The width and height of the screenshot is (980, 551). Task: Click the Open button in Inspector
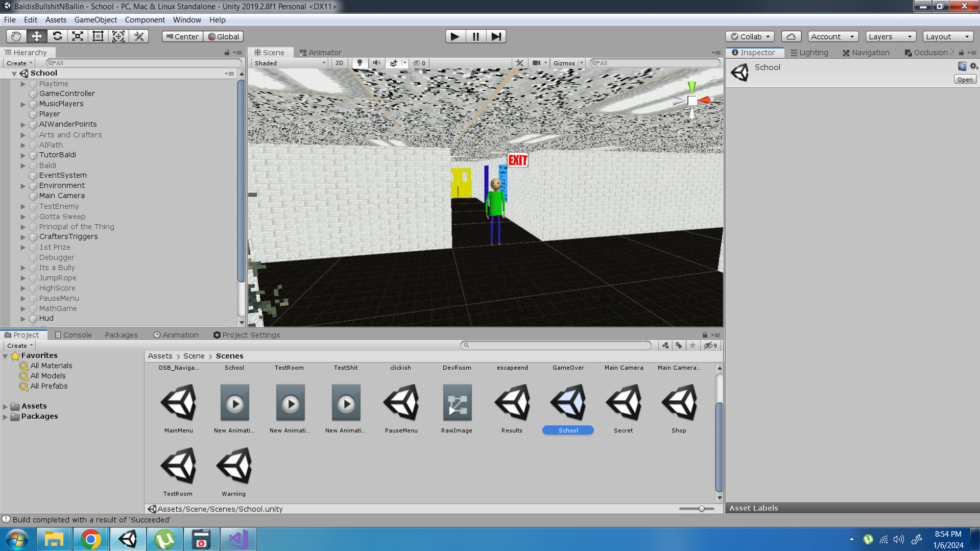pyautogui.click(x=965, y=80)
